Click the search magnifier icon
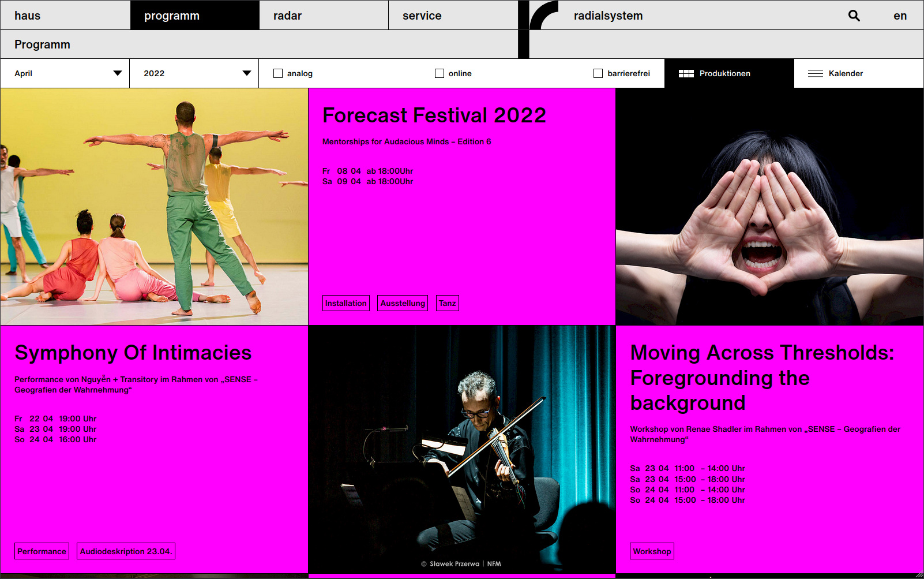Viewport: 924px width, 579px height. click(854, 16)
